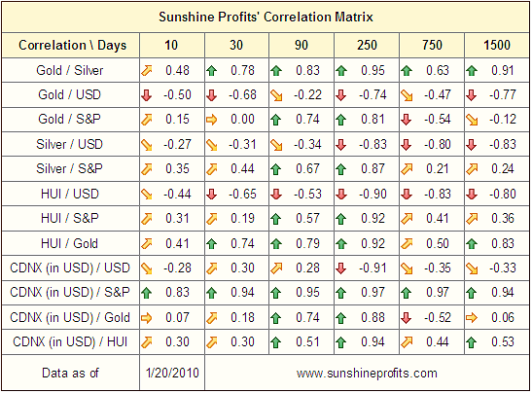
Task: Click the red down arrow beside CDNX / Gold -0.52
Action: 407,318
